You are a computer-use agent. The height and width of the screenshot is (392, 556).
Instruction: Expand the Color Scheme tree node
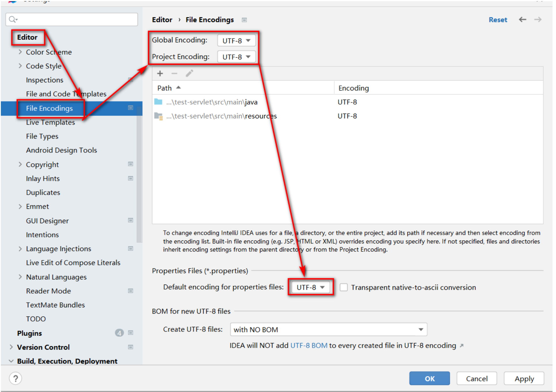click(x=20, y=52)
